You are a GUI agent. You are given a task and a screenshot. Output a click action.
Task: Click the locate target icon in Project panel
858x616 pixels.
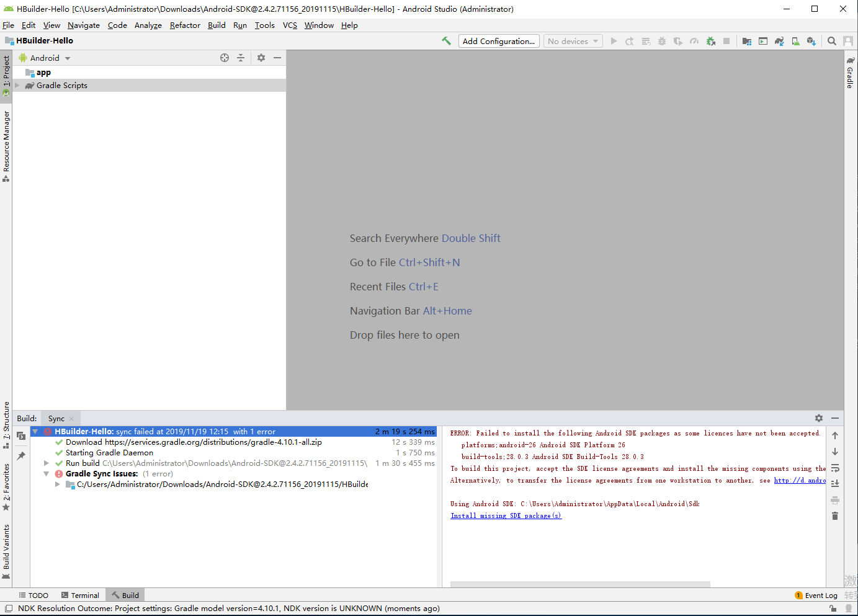225,58
